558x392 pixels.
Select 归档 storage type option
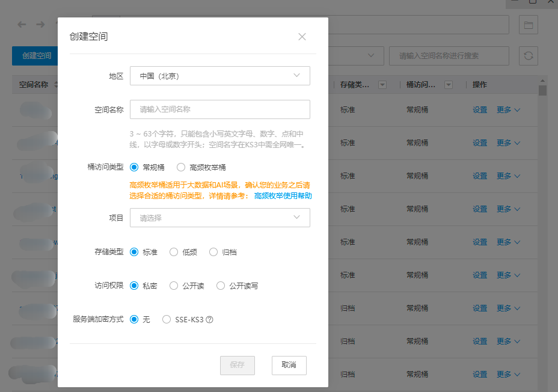[x=213, y=252]
